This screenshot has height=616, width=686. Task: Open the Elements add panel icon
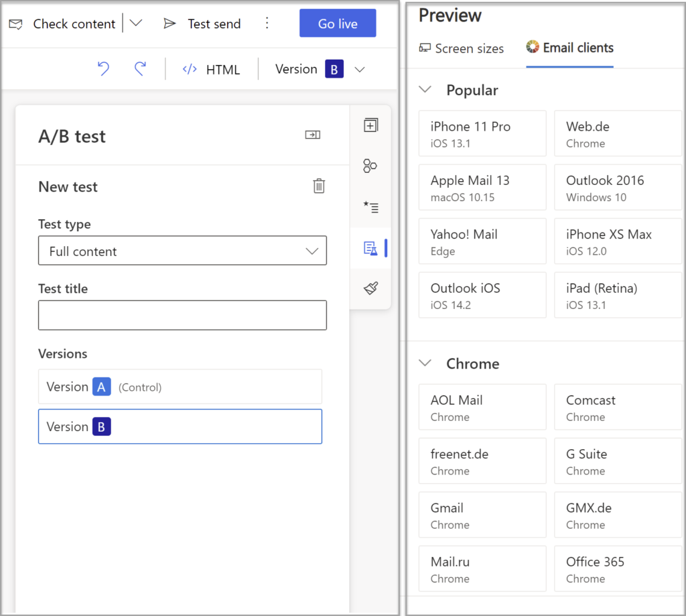point(370,125)
